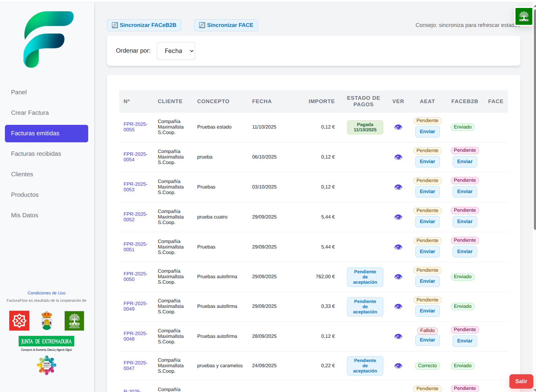Click the FacturaFlow F logo in sidebar
The height and width of the screenshot is (392, 536).
pyautogui.click(x=48, y=39)
